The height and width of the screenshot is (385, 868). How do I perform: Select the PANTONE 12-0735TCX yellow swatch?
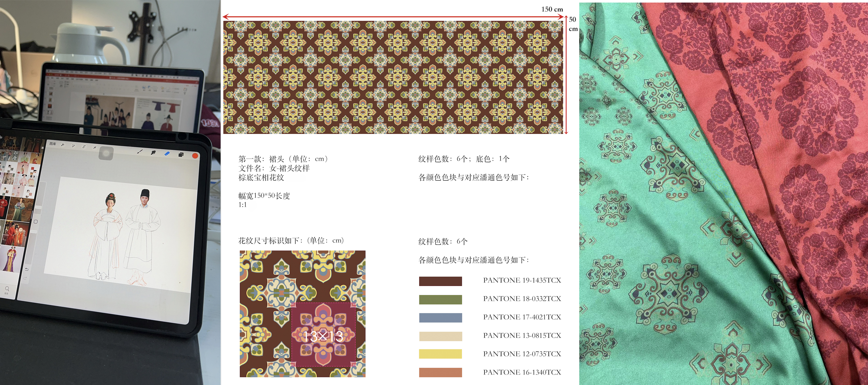click(x=441, y=354)
